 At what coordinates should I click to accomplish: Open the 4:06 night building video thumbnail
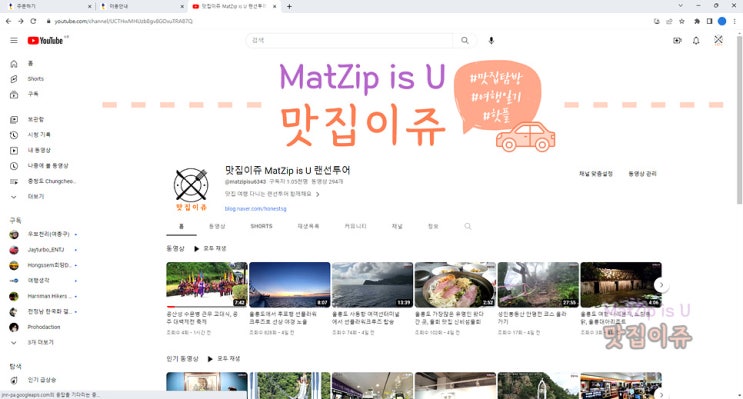tap(621, 284)
